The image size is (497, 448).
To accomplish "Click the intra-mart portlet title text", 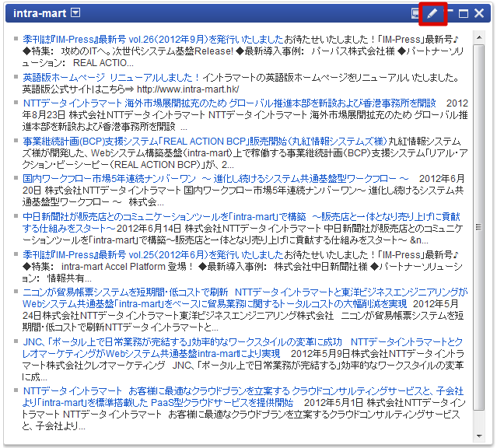I will [x=40, y=13].
